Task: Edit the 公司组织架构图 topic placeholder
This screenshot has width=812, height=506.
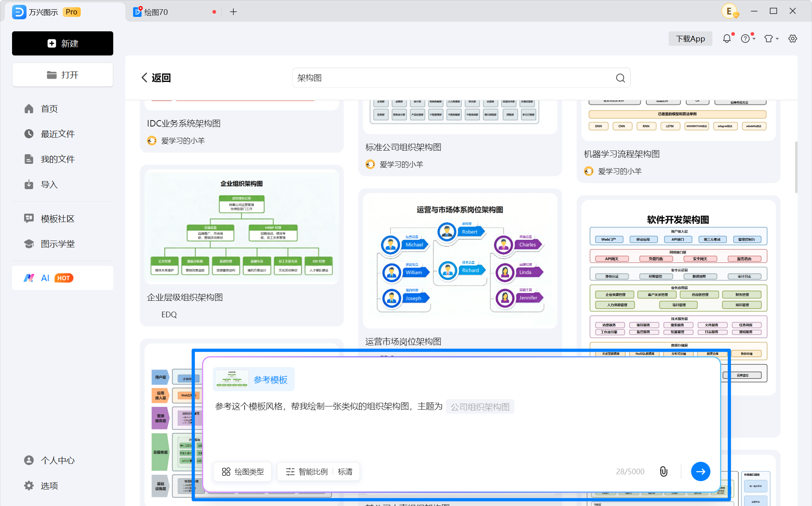Action: (x=480, y=407)
